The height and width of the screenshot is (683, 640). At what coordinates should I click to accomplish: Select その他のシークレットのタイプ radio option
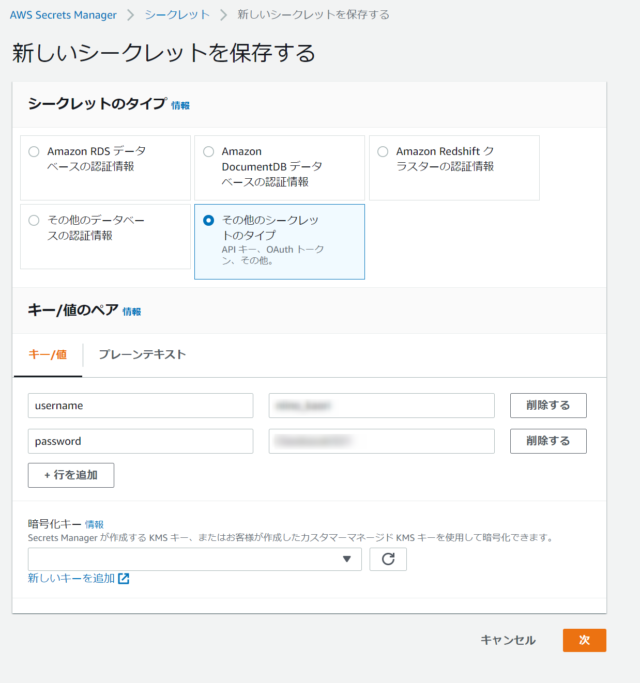[209, 220]
